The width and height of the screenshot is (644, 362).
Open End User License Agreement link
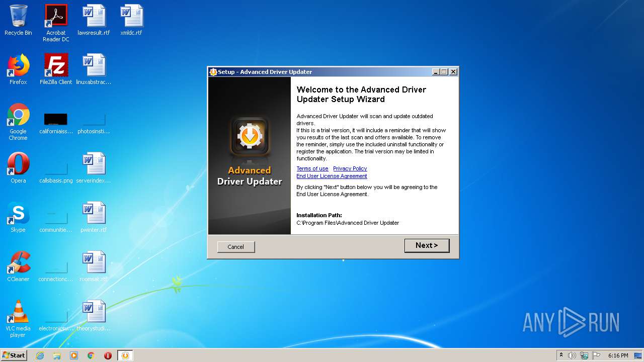332,176
